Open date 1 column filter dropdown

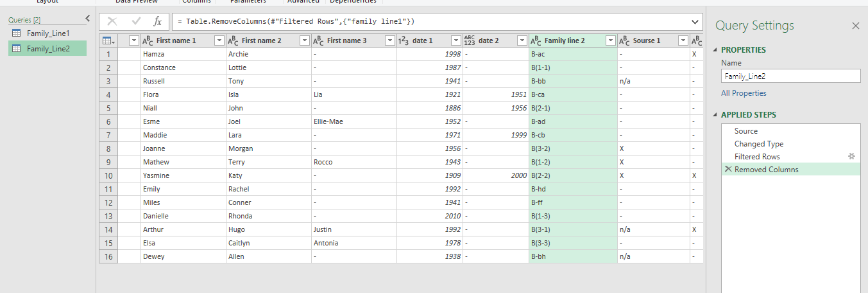pyautogui.click(x=456, y=40)
